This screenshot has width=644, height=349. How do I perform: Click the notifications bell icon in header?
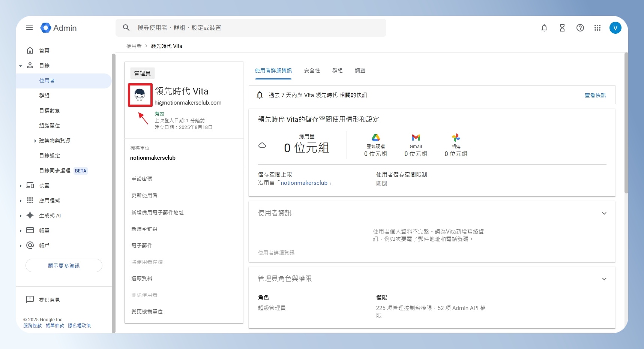click(544, 28)
